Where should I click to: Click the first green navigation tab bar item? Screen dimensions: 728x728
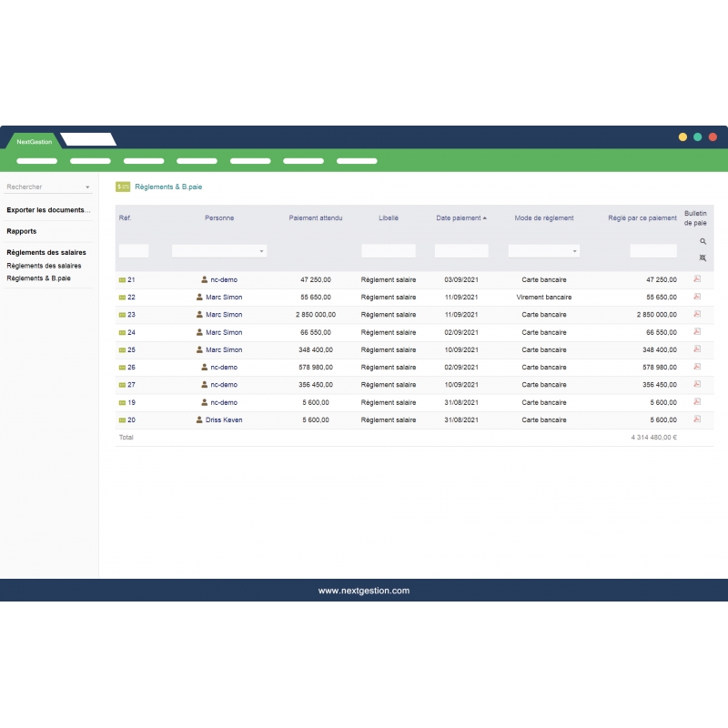(37, 160)
